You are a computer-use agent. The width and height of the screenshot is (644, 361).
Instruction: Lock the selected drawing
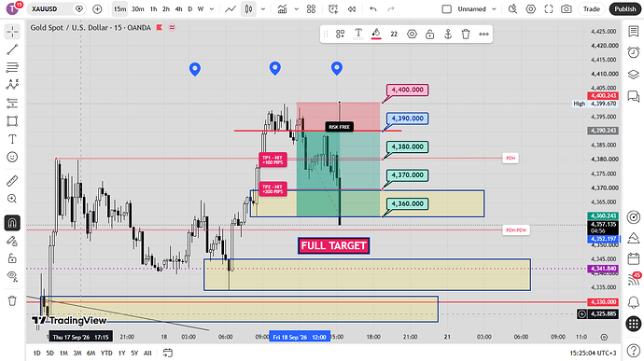429,35
